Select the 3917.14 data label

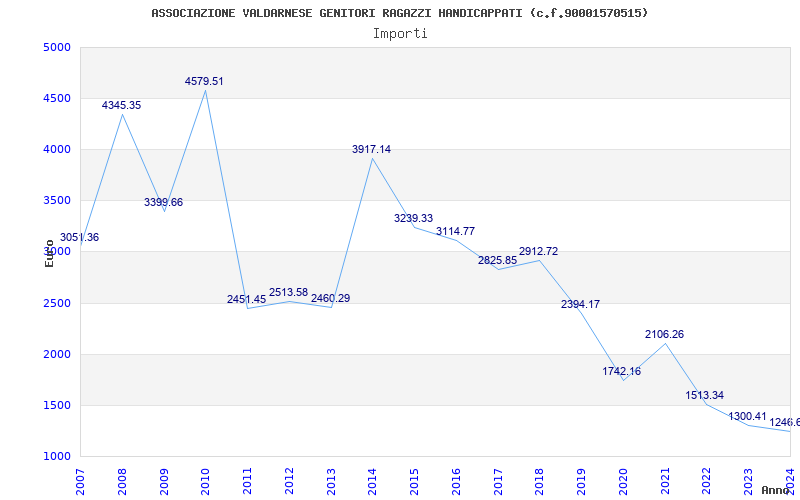tap(371, 149)
